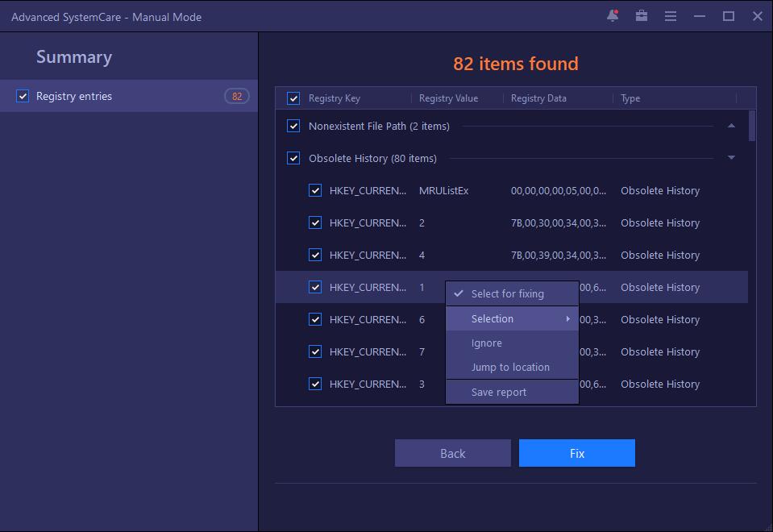773x532 pixels.
Task: Select data cell 00,00,00,00,05,00,0...
Action: [x=559, y=190]
